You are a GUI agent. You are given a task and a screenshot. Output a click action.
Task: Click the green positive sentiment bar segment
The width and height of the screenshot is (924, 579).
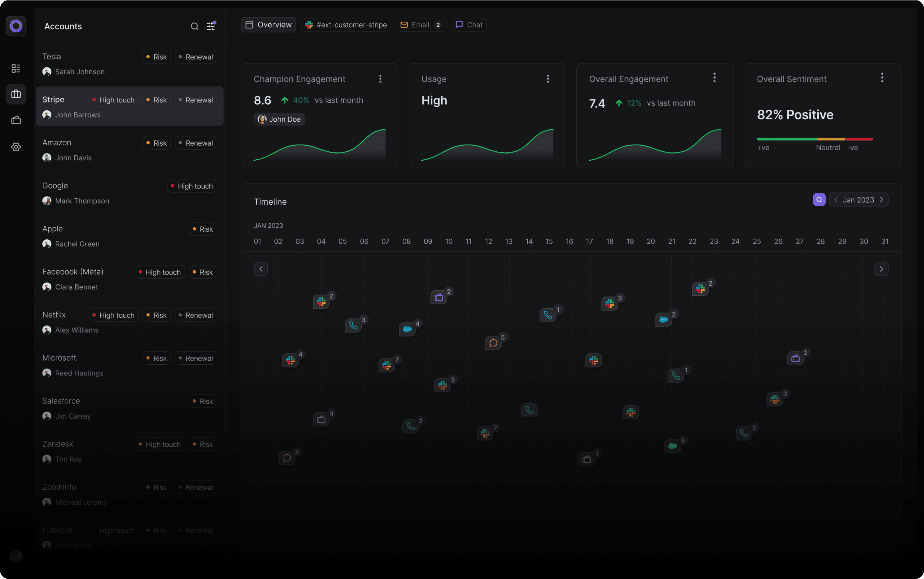[x=787, y=139]
